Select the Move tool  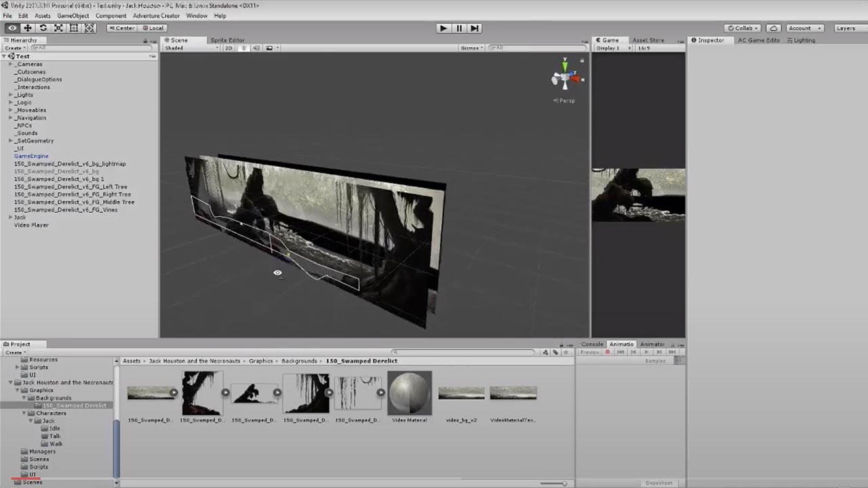[28, 28]
